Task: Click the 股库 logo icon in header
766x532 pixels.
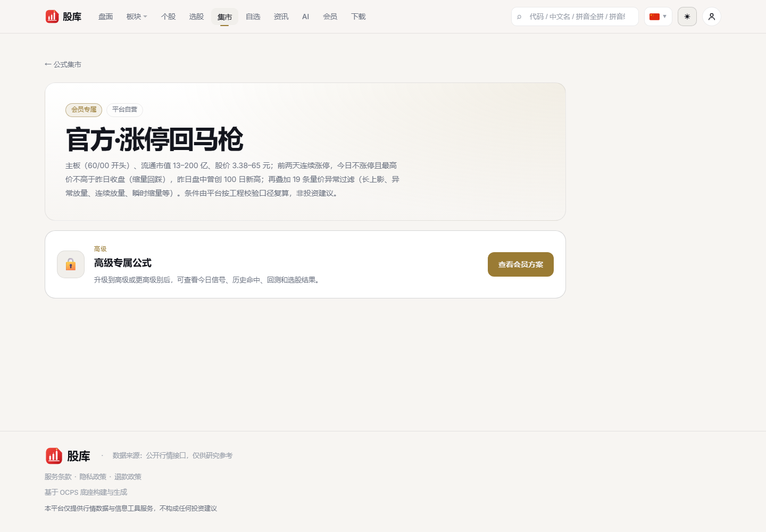Action: [x=52, y=16]
